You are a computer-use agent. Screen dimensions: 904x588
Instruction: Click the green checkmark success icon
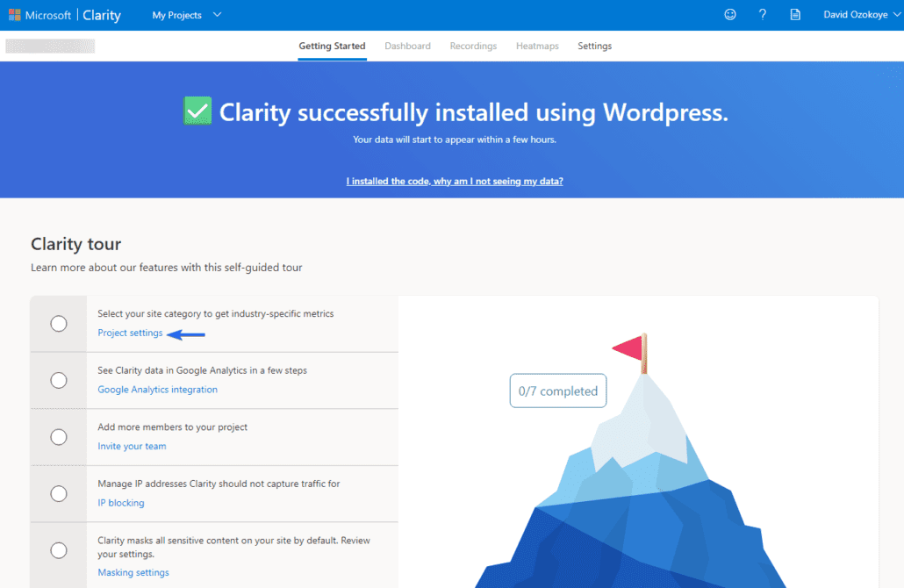click(x=197, y=111)
